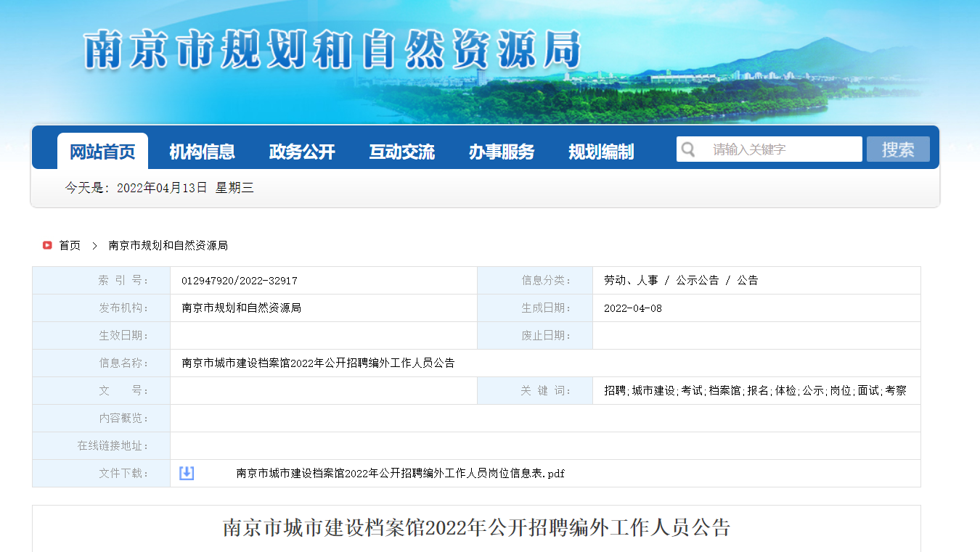980x552 pixels.
Task: Go to 首页 breadcrumb link
Action: [70, 246]
